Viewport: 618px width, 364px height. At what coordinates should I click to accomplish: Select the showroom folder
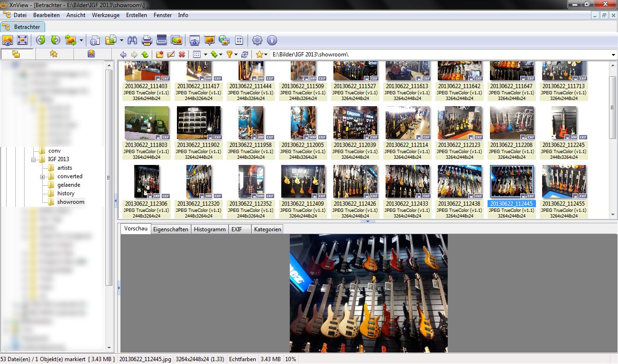point(71,202)
